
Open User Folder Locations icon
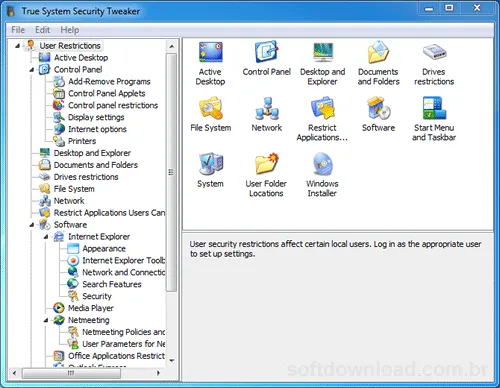pyautogui.click(x=266, y=164)
